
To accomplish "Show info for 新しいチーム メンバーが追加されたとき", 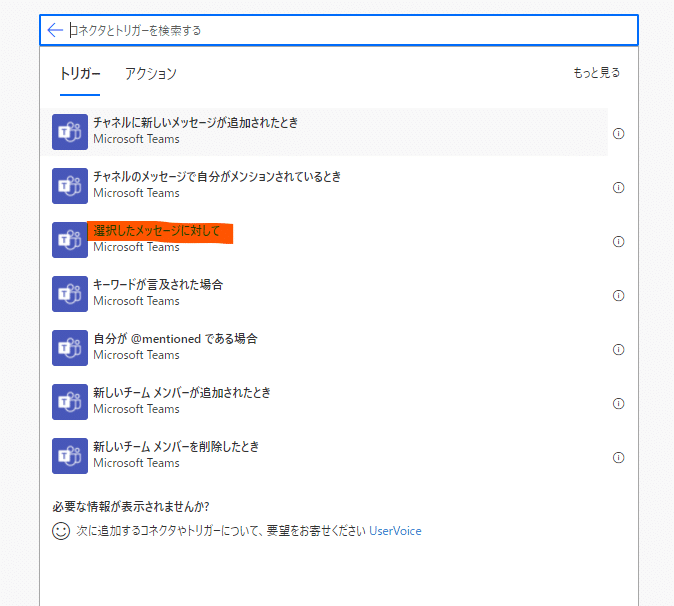I will coord(618,404).
